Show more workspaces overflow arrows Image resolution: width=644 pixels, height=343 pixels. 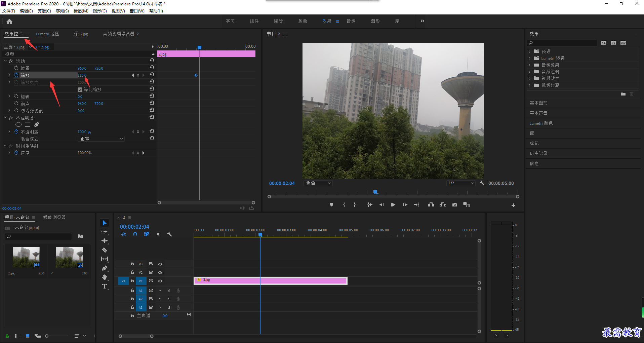tap(422, 21)
